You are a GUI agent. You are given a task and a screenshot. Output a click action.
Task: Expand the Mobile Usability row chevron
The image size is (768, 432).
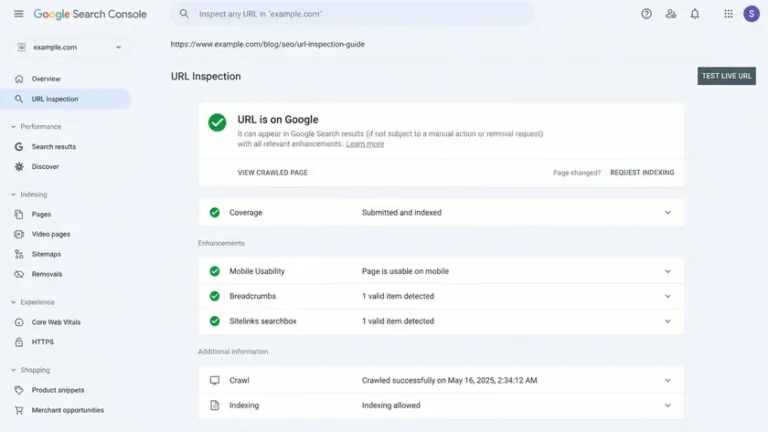click(668, 271)
